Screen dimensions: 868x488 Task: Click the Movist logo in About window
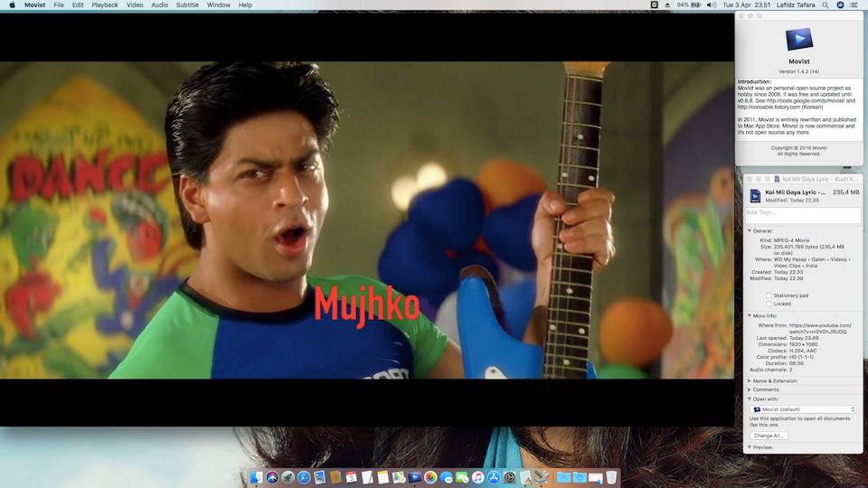(798, 39)
